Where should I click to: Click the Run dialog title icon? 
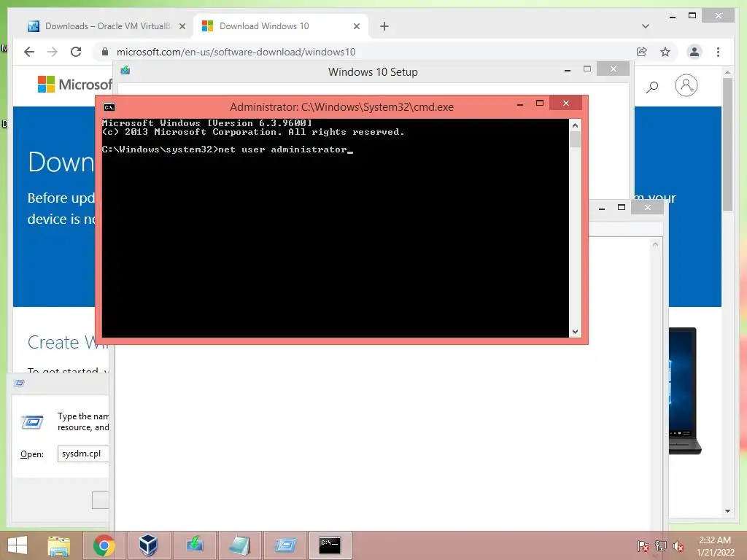click(x=19, y=384)
